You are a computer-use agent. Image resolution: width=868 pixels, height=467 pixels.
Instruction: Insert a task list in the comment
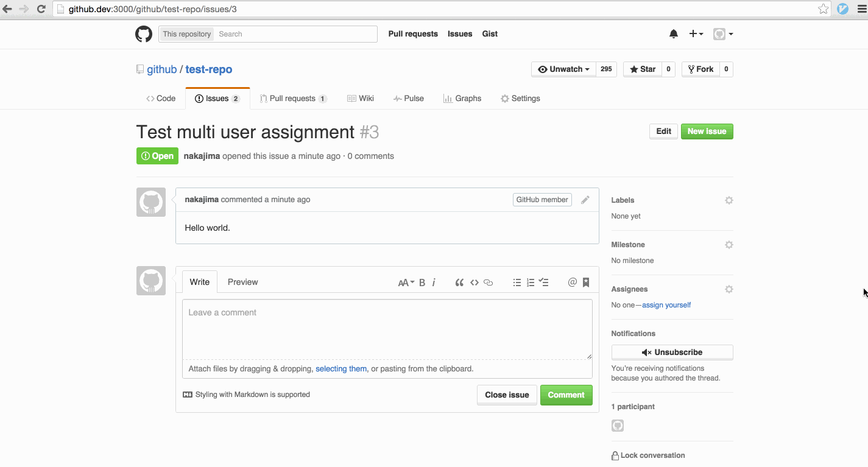[543, 282]
